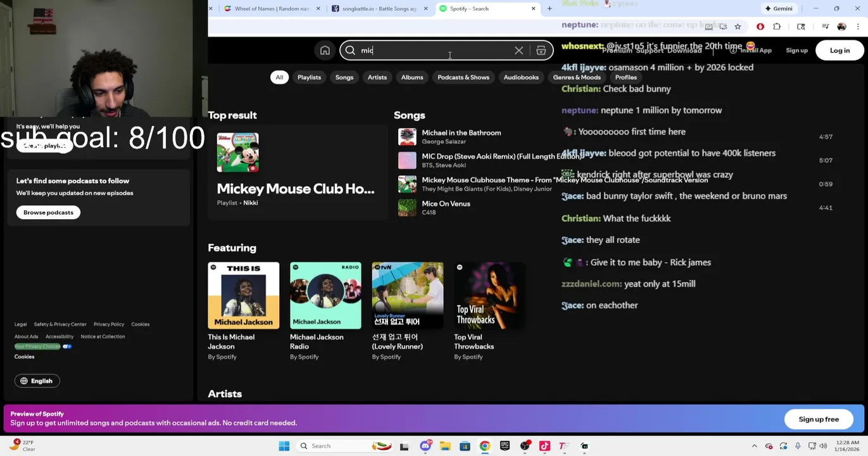Filter results by Playlists

click(x=309, y=77)
